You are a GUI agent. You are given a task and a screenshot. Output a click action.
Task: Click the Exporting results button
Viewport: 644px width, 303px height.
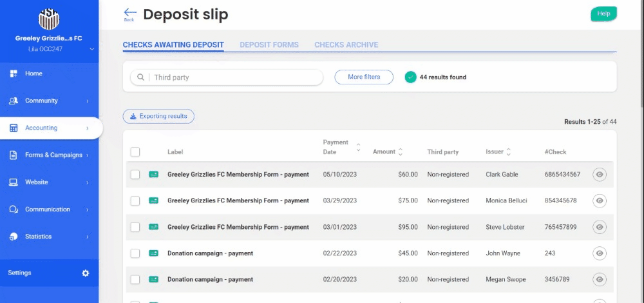tap(158, 117)
